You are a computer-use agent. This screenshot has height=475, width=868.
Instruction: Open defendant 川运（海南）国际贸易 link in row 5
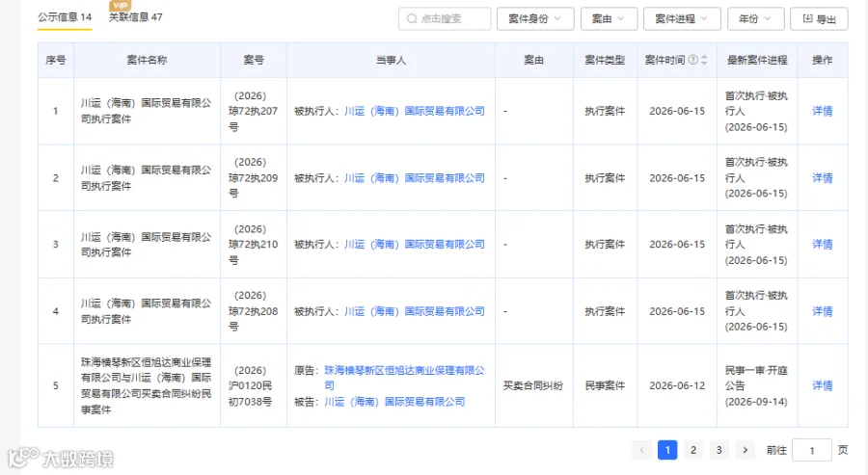click(x=394, y=402)
